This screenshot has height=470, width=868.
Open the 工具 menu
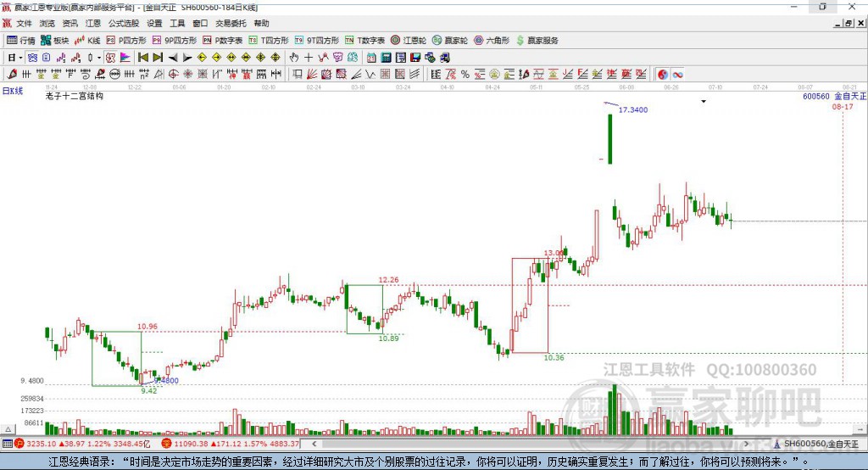pos(177,23)
